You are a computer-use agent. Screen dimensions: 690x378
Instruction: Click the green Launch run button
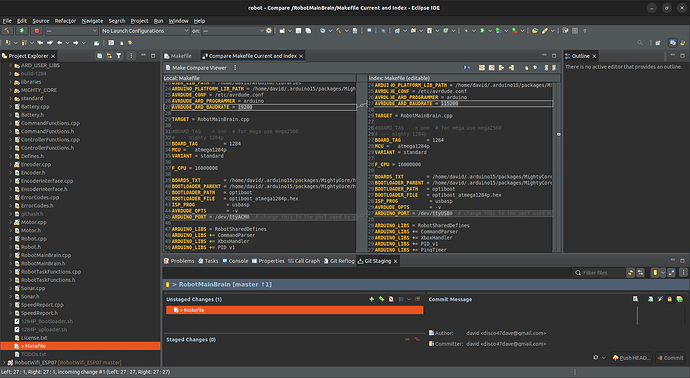[22, 31]
